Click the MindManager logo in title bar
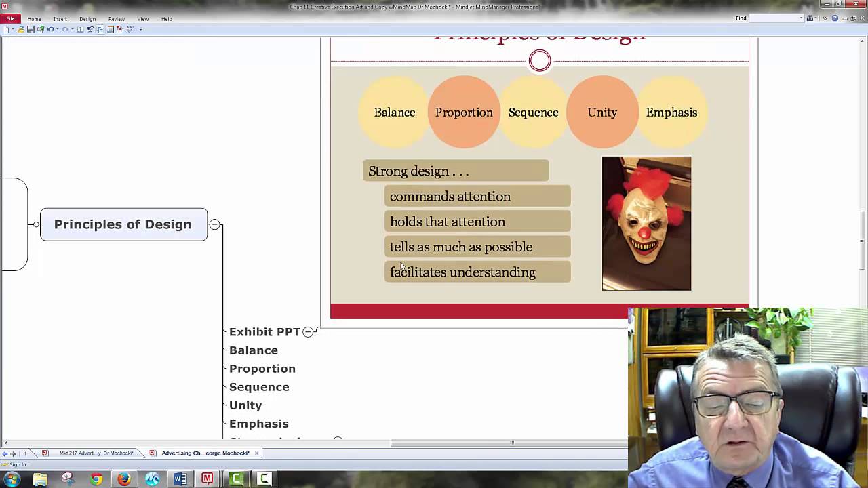Viewport: 868px width, 488px height. 4,7
